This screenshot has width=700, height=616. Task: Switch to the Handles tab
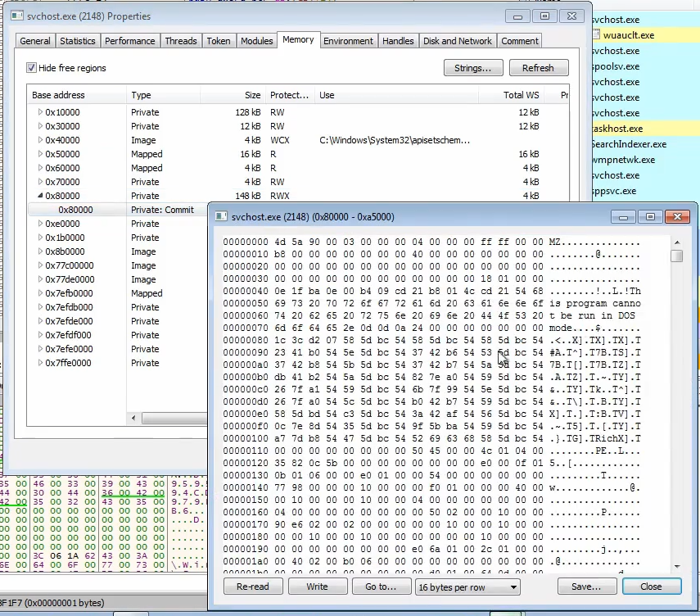(x=398, y=41)
